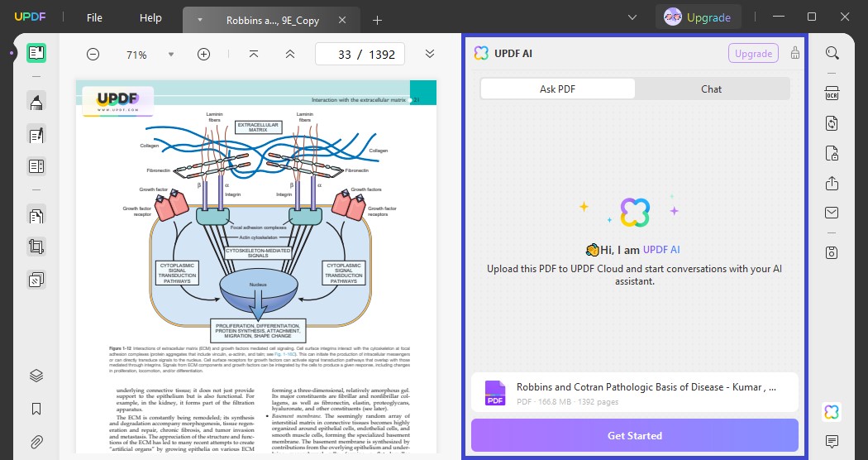Expand the tab list dropdown arrow
Image resolution: width=868 pixels, height=460 pixels.
pyautogui.click(x=632, y=17)
